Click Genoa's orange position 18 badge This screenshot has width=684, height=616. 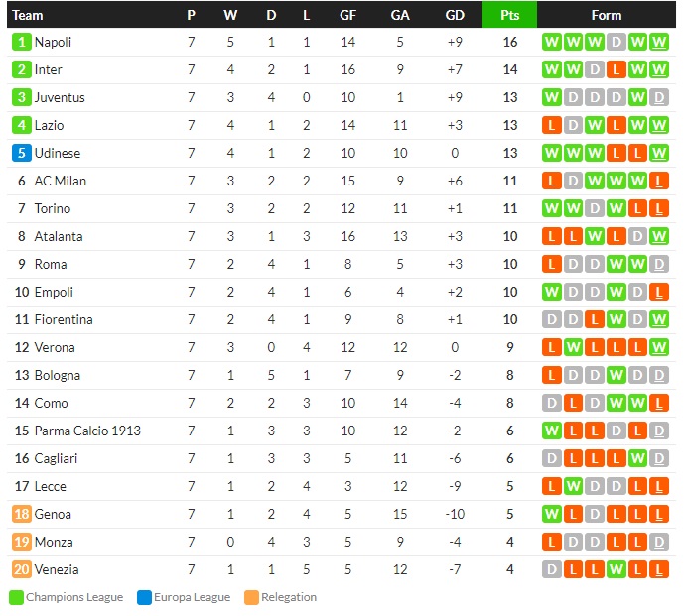(22, 514)
